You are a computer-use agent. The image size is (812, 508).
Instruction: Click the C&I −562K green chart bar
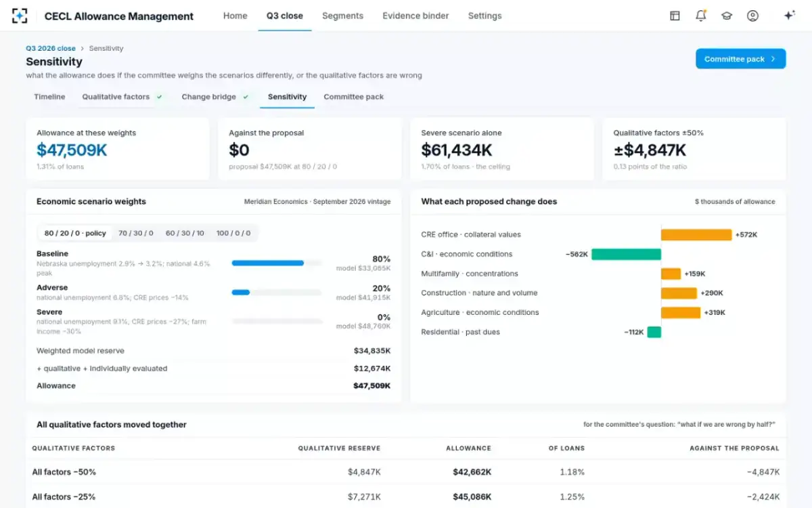point(626,254)
